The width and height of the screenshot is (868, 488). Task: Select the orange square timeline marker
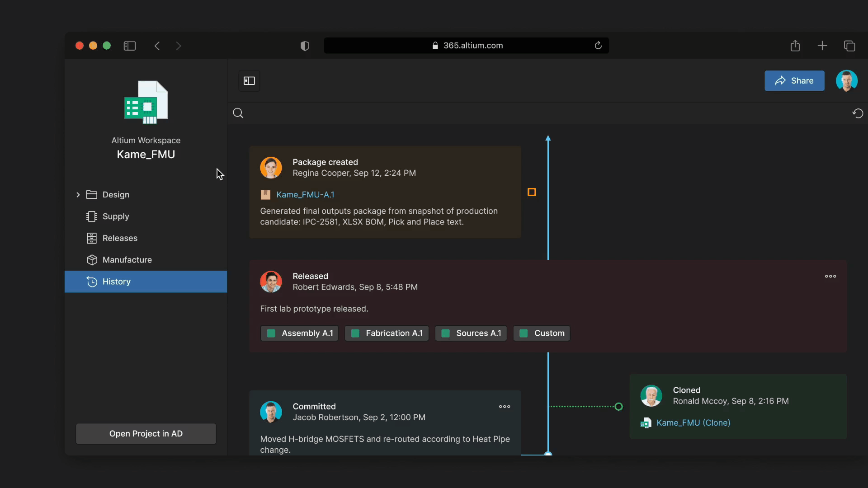[x=532, y=192]
